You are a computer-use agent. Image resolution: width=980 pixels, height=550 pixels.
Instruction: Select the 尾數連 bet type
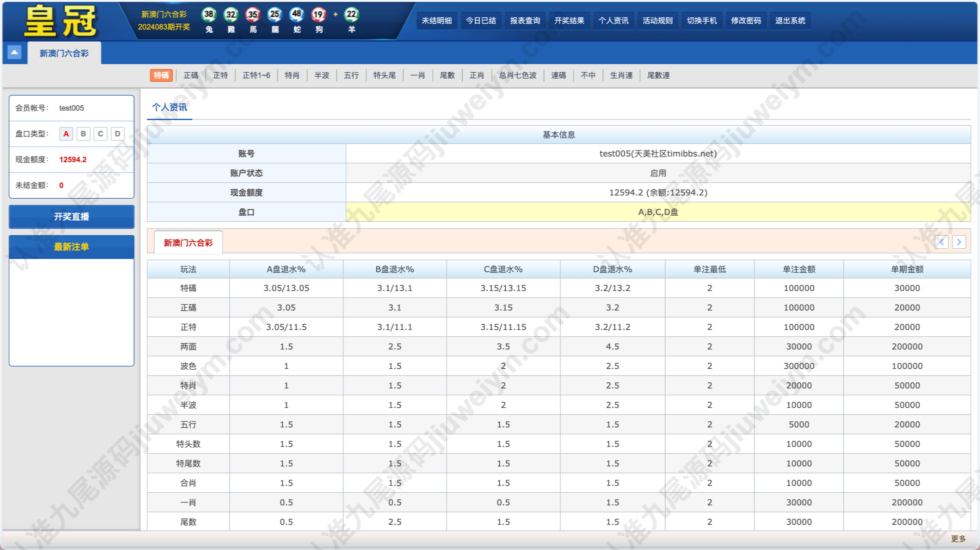pos(659,75)
